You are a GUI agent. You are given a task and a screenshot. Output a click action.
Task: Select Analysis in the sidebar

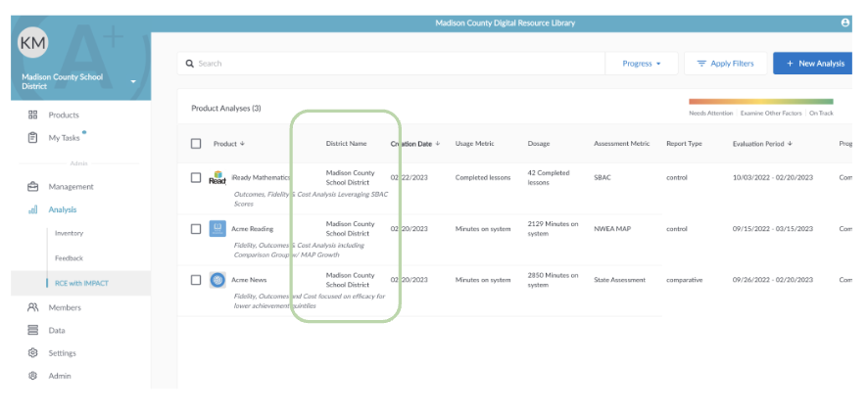tap(63, 209)
